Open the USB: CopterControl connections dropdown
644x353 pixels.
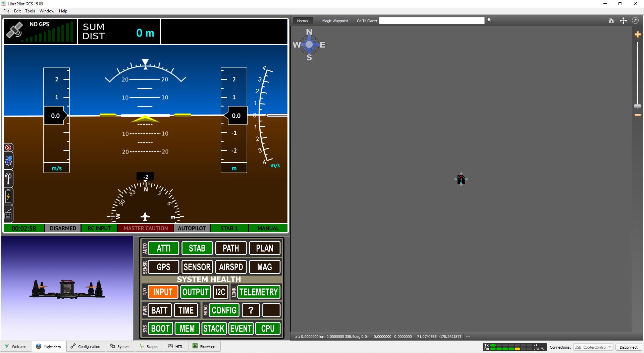pos(593,347)
